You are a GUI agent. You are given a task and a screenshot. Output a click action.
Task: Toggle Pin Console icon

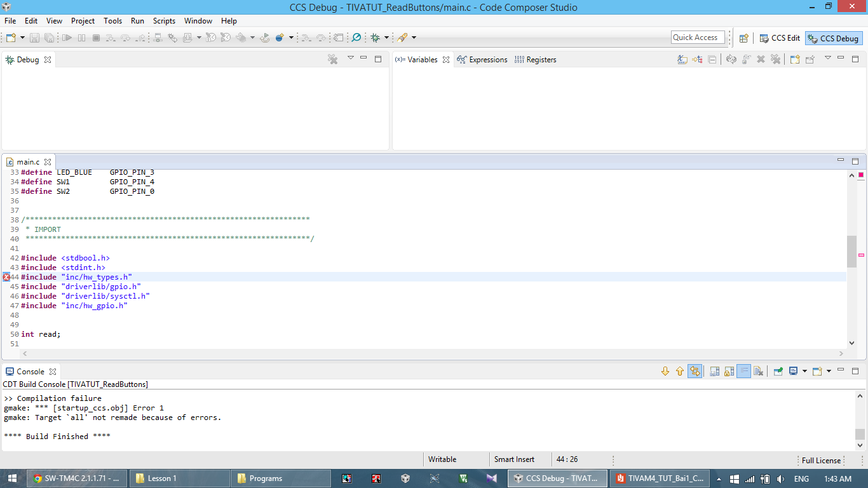[x=778, y=372]
